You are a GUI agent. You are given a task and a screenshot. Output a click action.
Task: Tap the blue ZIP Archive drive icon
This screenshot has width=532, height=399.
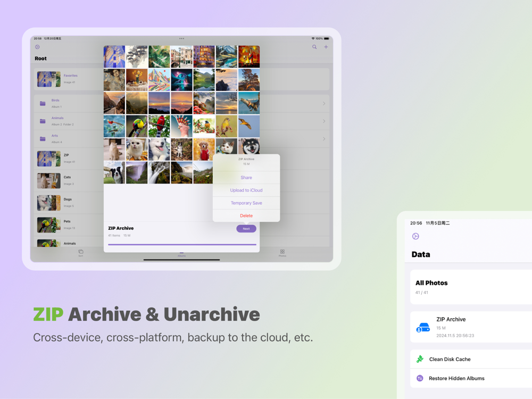pos(423,327)
